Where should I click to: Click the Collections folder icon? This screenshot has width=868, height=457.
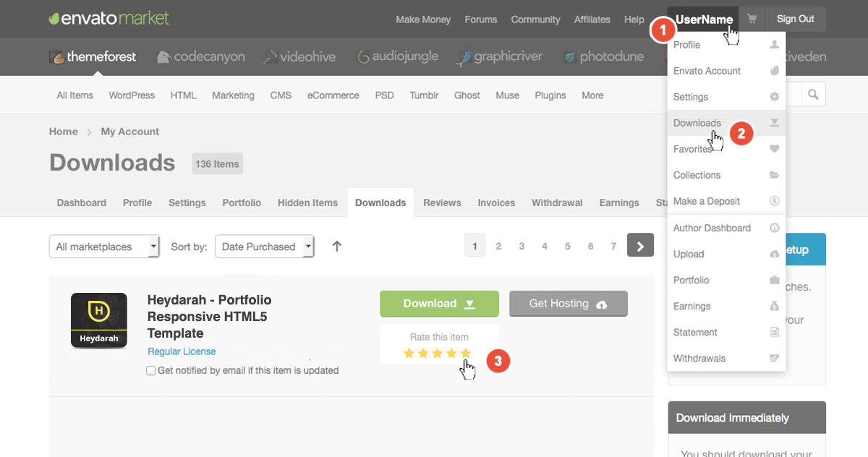point(774,175)
